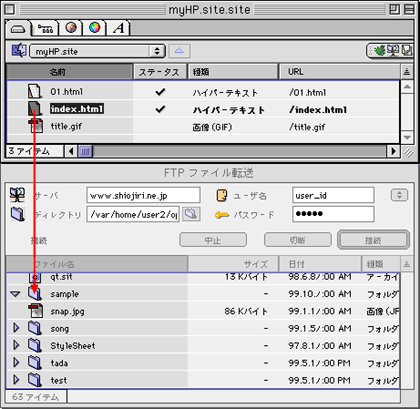The height and width of the screenshot is (409, 420).
Task: Click the toolbar buttons group at top right
Action: (390, 51)
